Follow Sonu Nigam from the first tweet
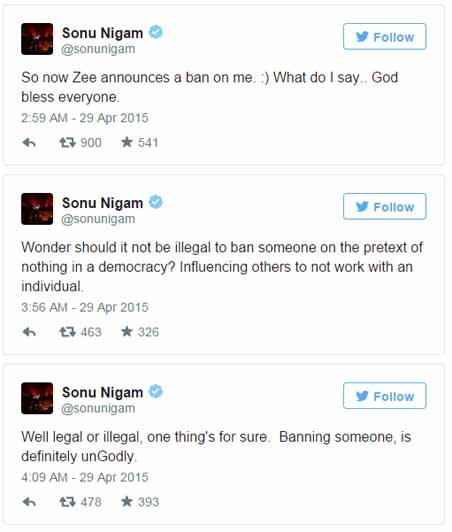Image resolution: width=452 pixels, height=532 pixels. pyautogui.click(x=384, y=37)
